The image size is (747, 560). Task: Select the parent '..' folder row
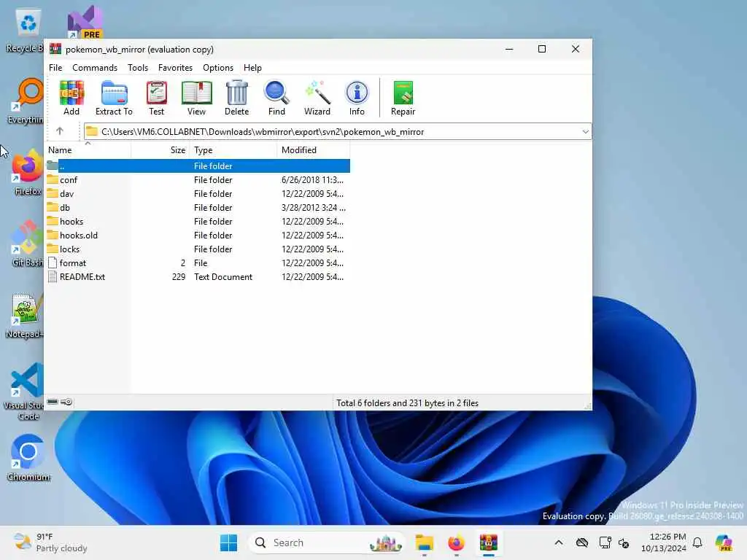click(x=198, y=166)
